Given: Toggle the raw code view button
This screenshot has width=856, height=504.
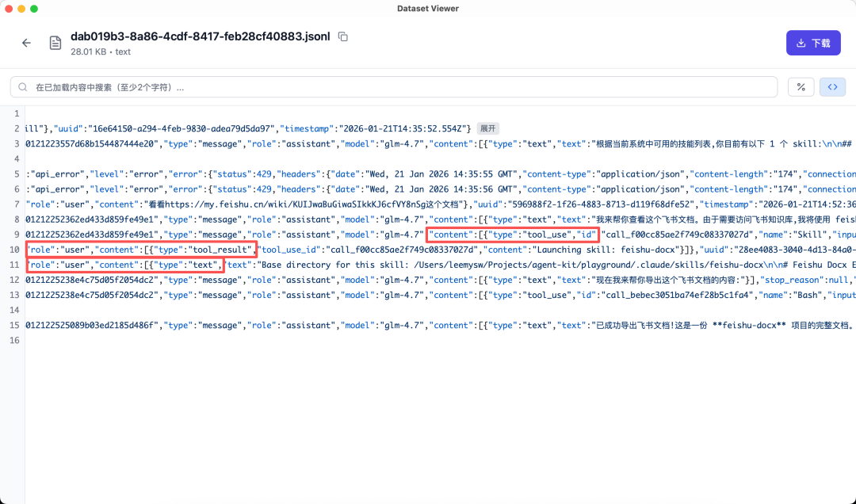Looking at the screenshot, I should coord(832,87).
